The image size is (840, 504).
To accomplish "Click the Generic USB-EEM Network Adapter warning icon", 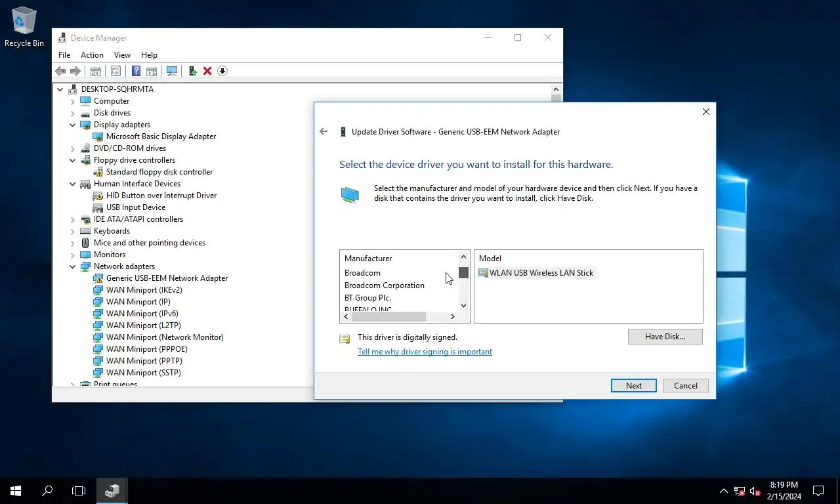I will pos(98,278).
